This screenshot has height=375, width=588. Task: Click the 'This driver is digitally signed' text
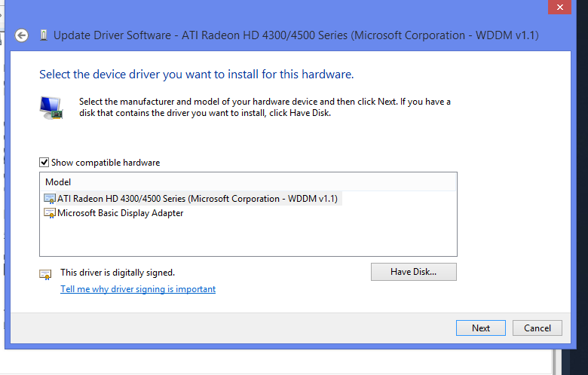point(118,273)
